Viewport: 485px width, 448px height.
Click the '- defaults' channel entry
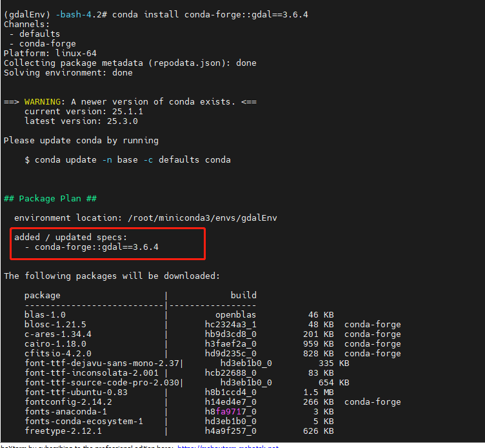35,34
